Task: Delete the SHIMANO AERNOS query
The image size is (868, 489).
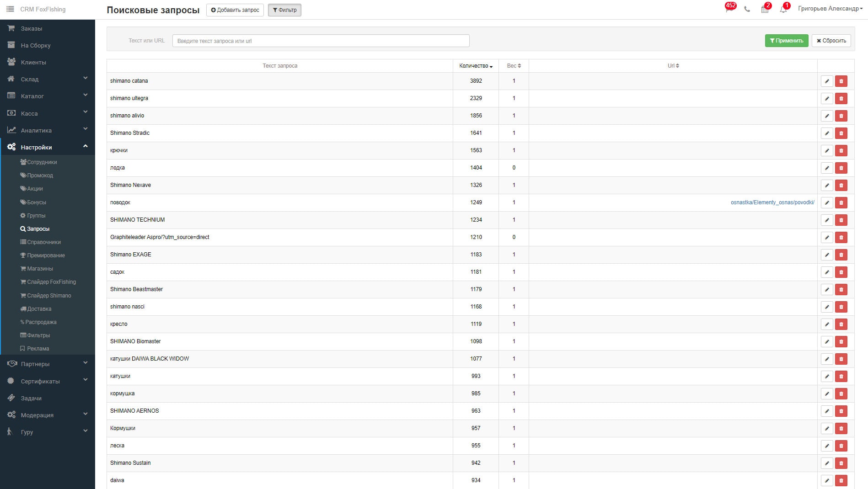Action: click(841, 411)
